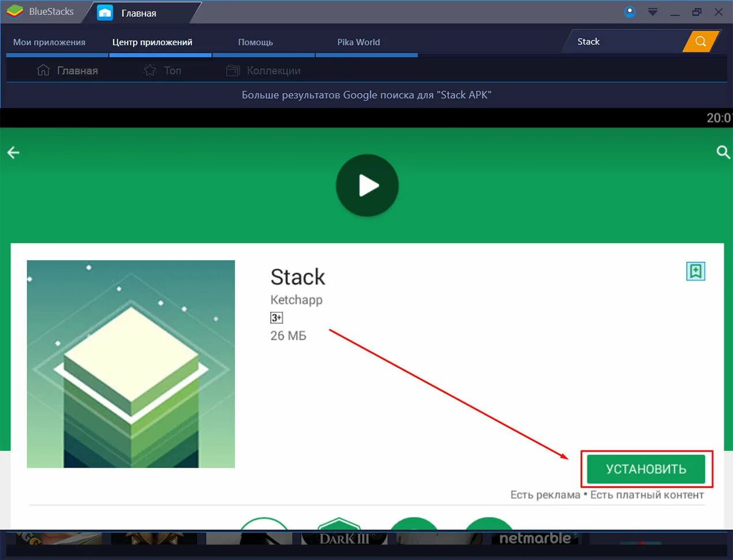Open the Ketchapp developer page

pyautogui.click(x=297, y=300)
